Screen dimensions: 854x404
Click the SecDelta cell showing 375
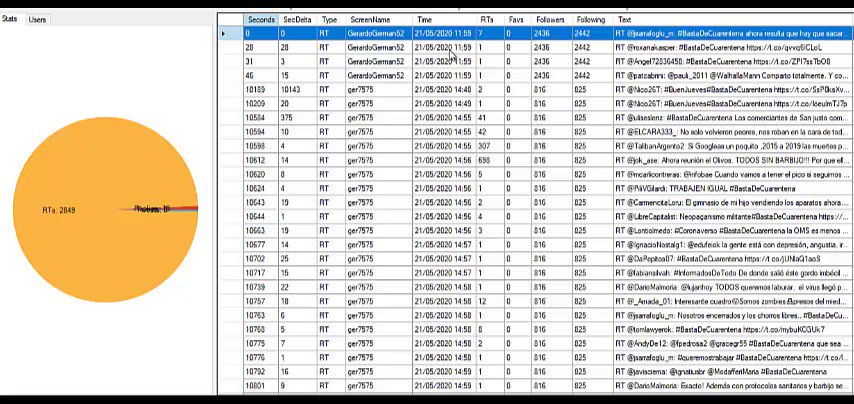(298, 118)
